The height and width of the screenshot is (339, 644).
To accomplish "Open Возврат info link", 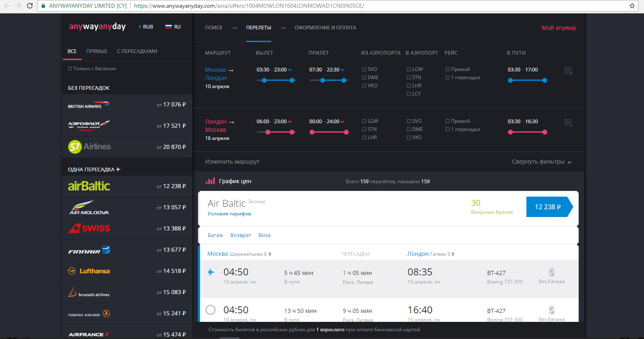I will (x=241, y=235).
